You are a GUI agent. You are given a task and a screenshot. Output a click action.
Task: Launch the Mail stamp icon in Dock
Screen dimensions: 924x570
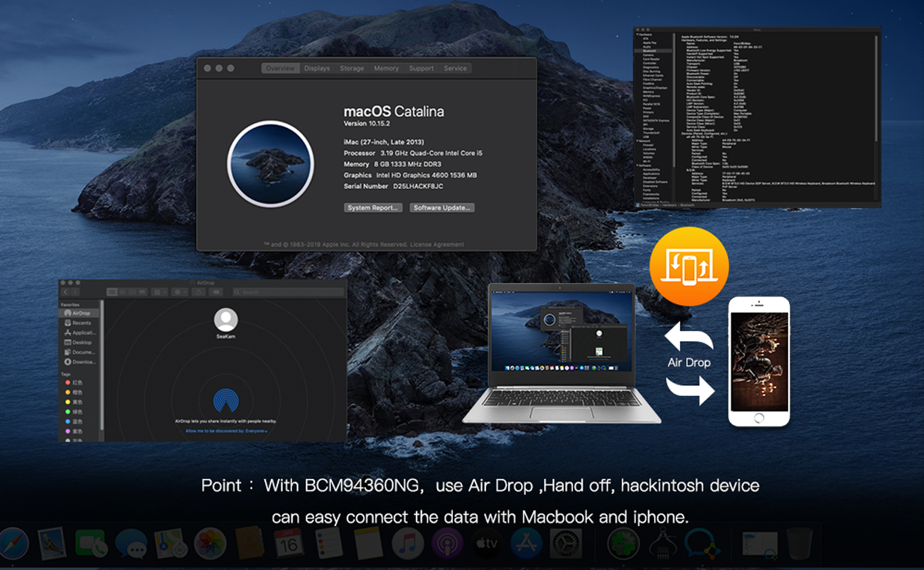pyautogui.click(x=52, y=544)
